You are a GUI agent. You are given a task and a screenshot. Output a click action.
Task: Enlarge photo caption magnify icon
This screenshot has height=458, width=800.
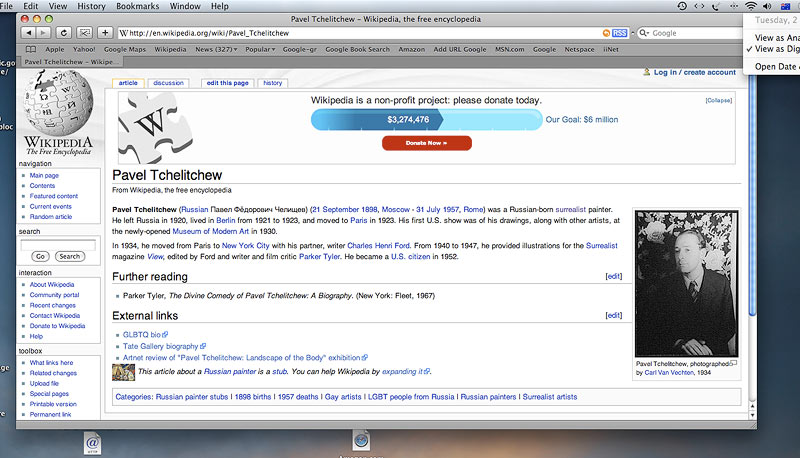pyautogui.click(x=733, y=363)
